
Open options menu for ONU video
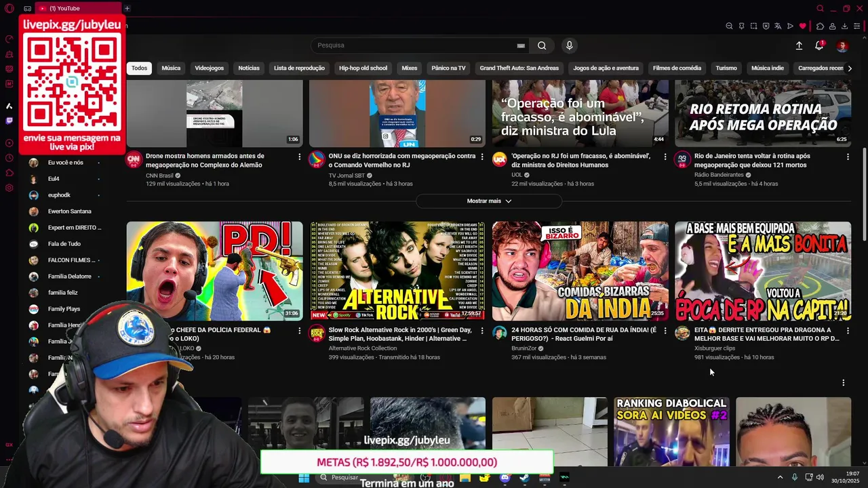[482, 157]
